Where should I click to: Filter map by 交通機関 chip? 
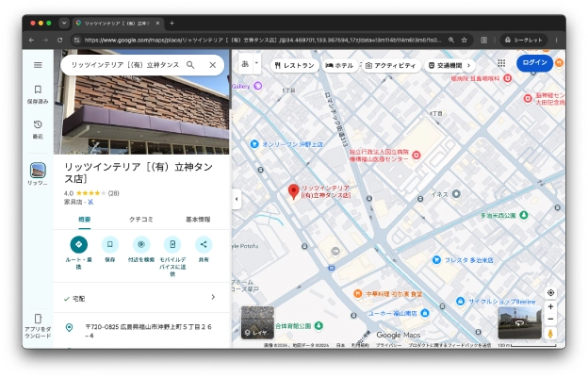click(445, 66)
